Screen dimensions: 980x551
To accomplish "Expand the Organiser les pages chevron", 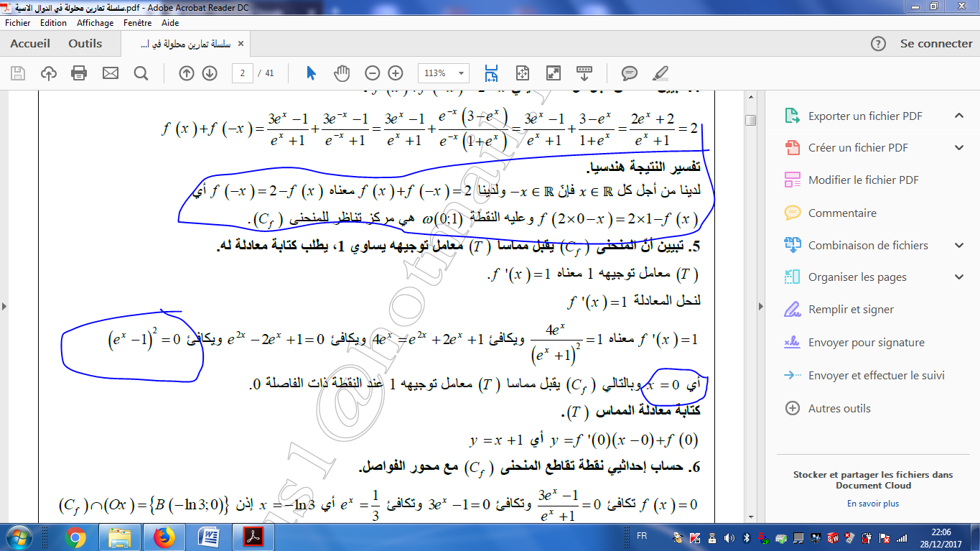I will pos(959,277).
